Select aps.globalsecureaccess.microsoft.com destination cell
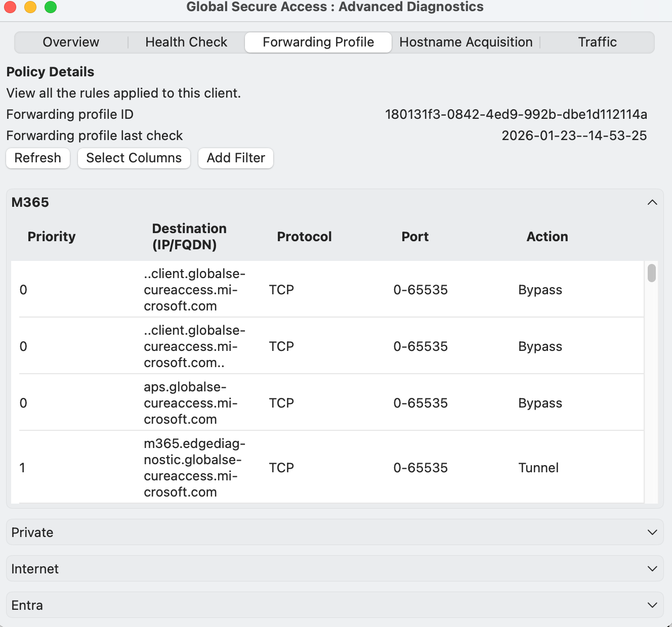The image size is (672, 627). click(191, 403)
